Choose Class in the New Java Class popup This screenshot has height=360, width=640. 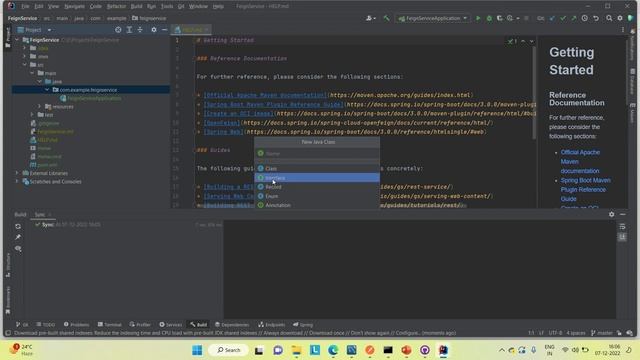point(317,169)
